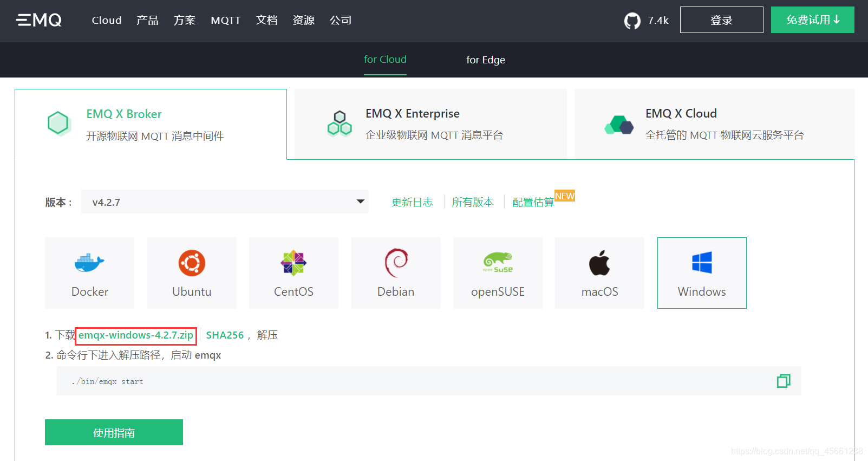Click the EMQ logo
868x461 pixels.
click(39, 20)
